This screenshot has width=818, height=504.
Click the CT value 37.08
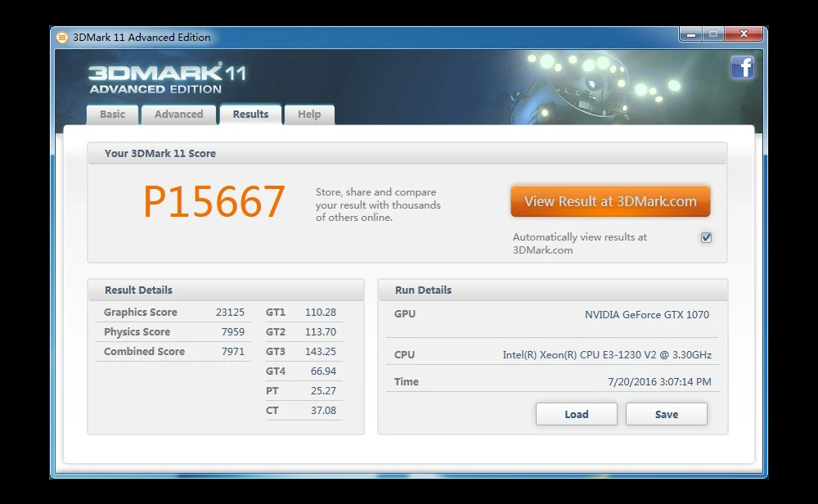point(323,411)
